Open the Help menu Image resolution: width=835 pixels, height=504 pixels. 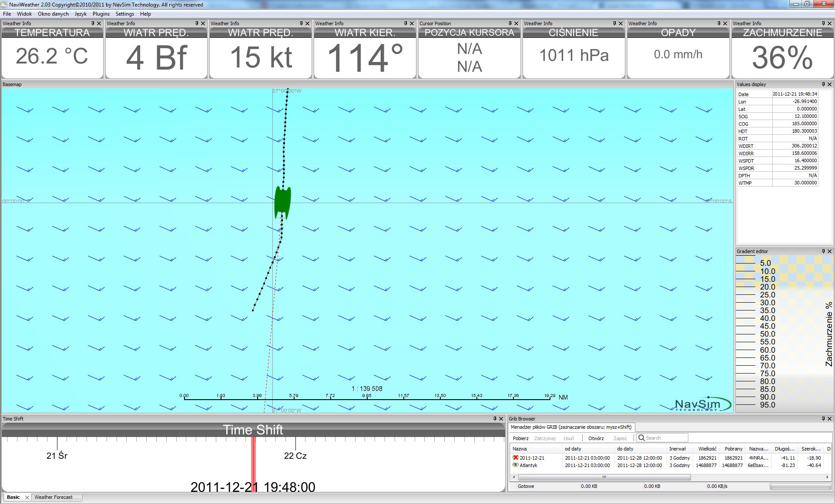pos(145,14)
